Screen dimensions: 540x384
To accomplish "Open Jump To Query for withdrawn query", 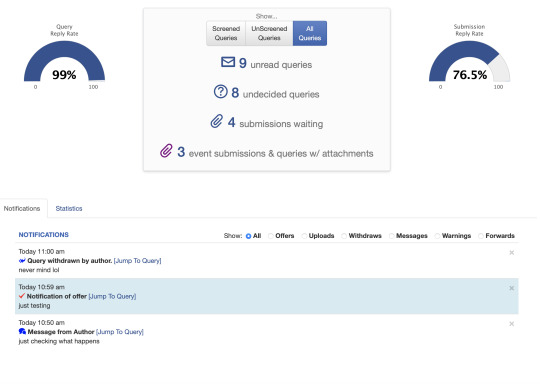I will [x=137, y=261].
